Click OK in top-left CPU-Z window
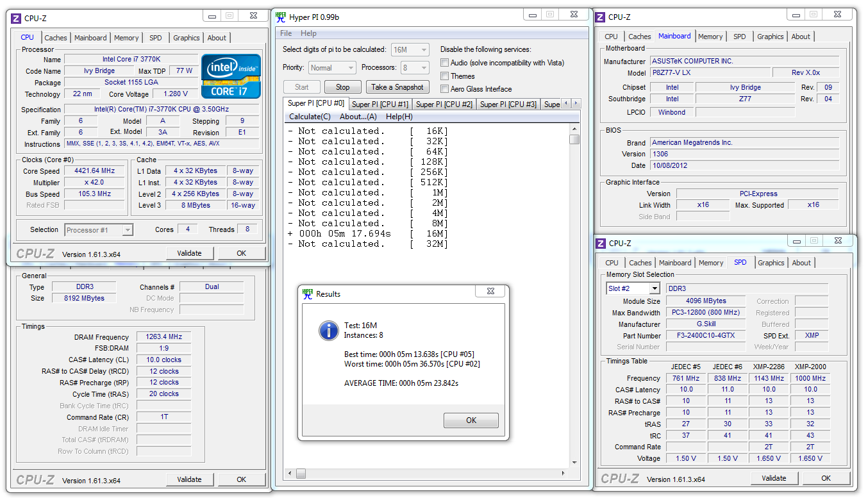 coord(241,253)
